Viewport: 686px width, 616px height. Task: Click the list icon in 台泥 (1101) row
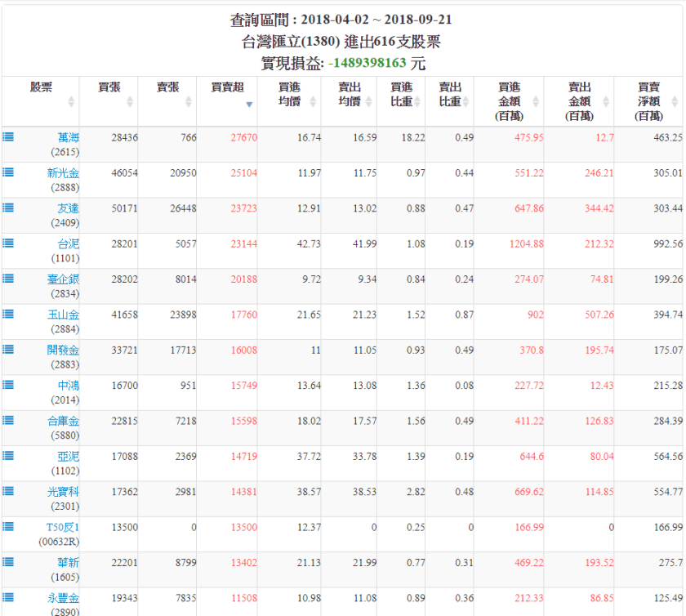(8, 243)
